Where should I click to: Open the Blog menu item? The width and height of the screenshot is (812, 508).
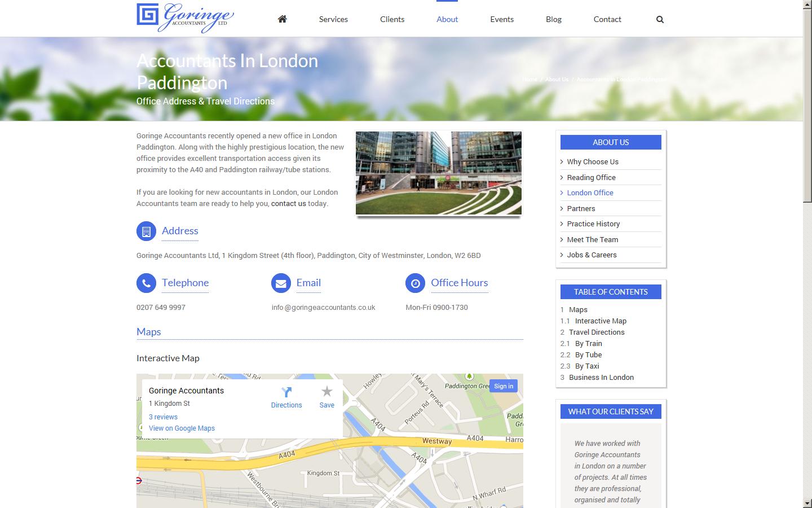[x=553, y=19]
